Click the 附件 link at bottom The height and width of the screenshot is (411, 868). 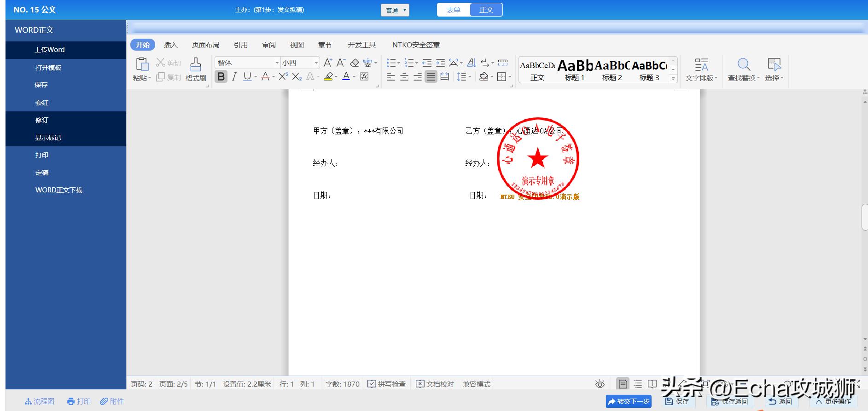pos(112,401)
